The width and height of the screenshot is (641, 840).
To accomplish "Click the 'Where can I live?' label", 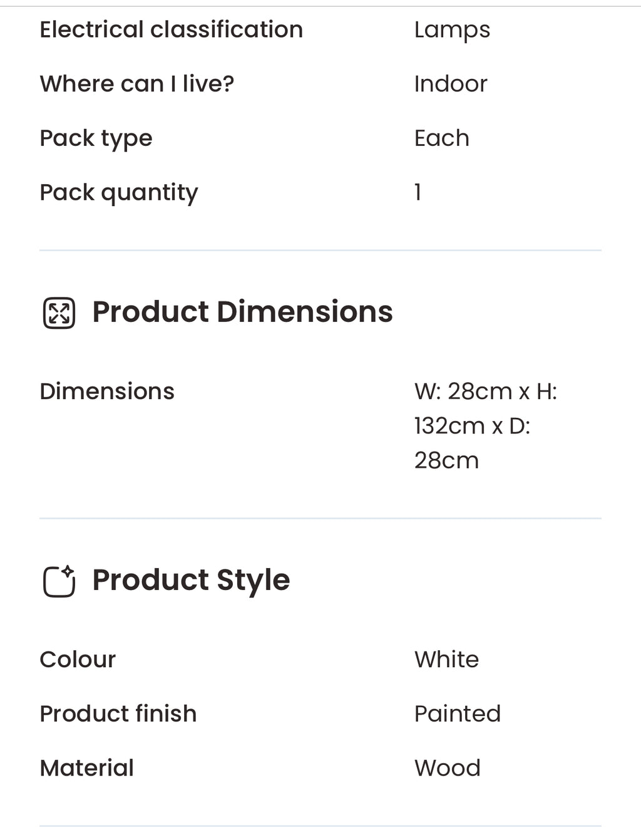I will click(x=136, y=84).
